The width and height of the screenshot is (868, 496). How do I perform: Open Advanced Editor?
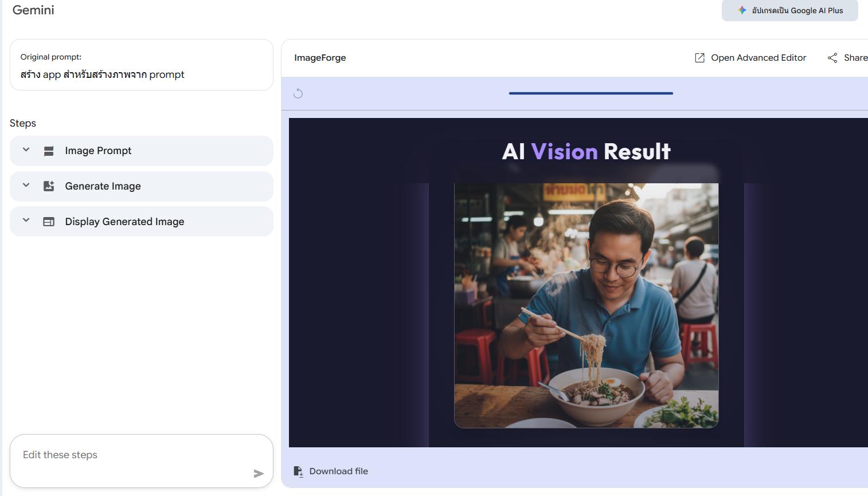click(750, 58)
